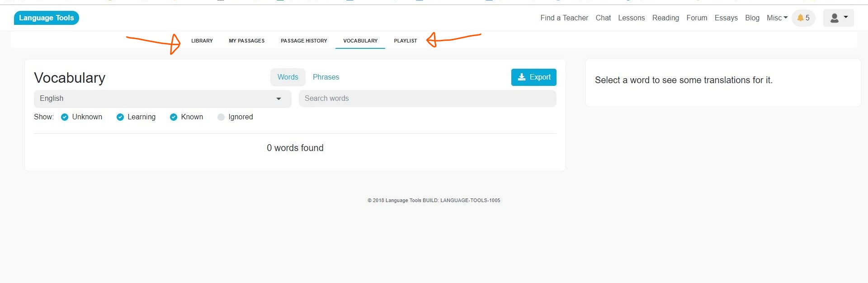Viewport: 868px width, 283px height.
Task: Open Find a Teacher link
Action: click(x=564, y=18)
